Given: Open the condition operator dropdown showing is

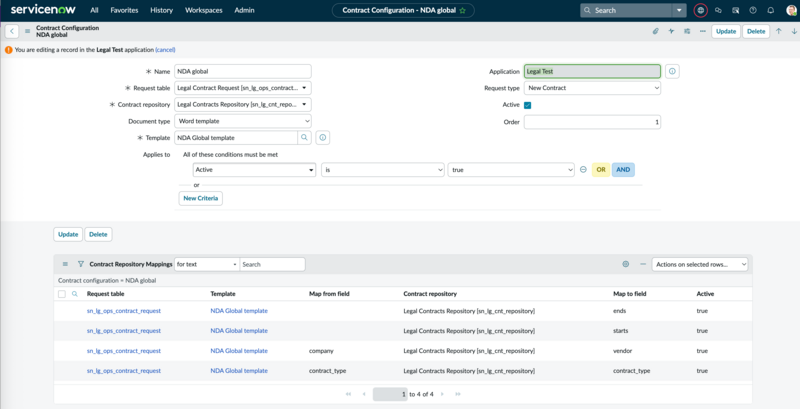Looking at the screenshot, I should (x=383, y=170).
